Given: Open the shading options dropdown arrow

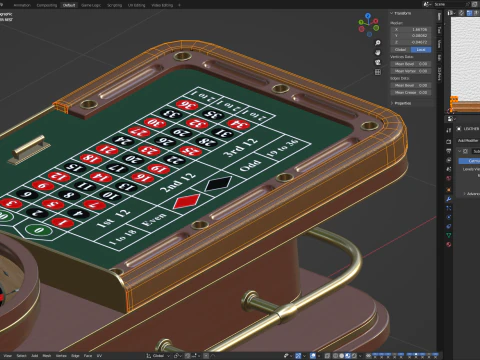Looking at the screenshot, I should pyautogui.click(x=360, y=356).
